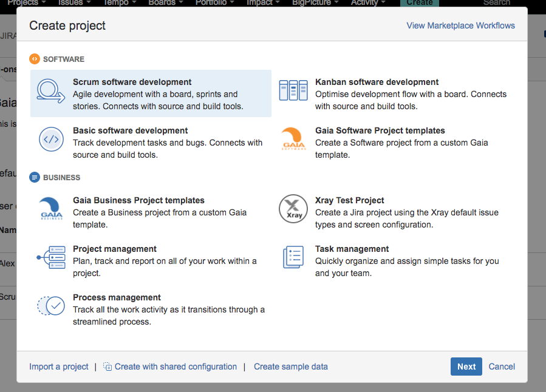This screenshot has width=546, height=392.
Task: Click the Next button
Action: coord(466,367)
